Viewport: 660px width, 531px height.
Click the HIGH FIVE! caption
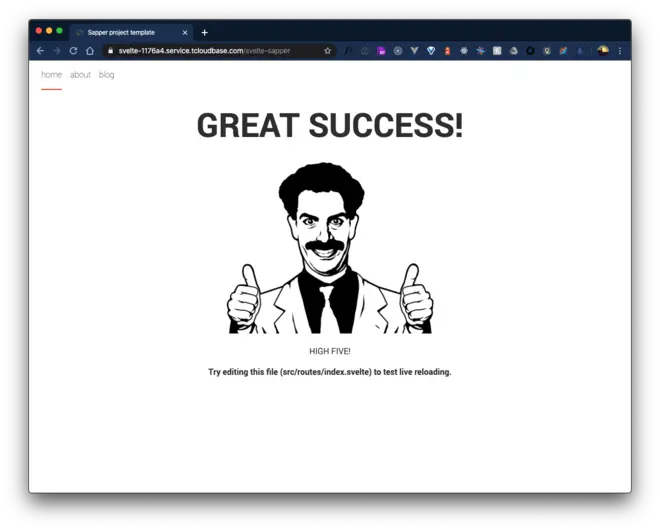point(330,351)
